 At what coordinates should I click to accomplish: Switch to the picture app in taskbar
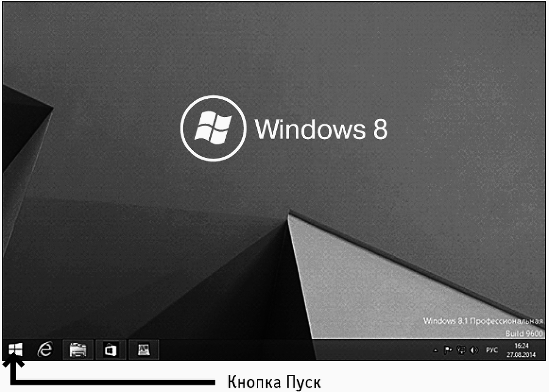[x=144, y=349]
